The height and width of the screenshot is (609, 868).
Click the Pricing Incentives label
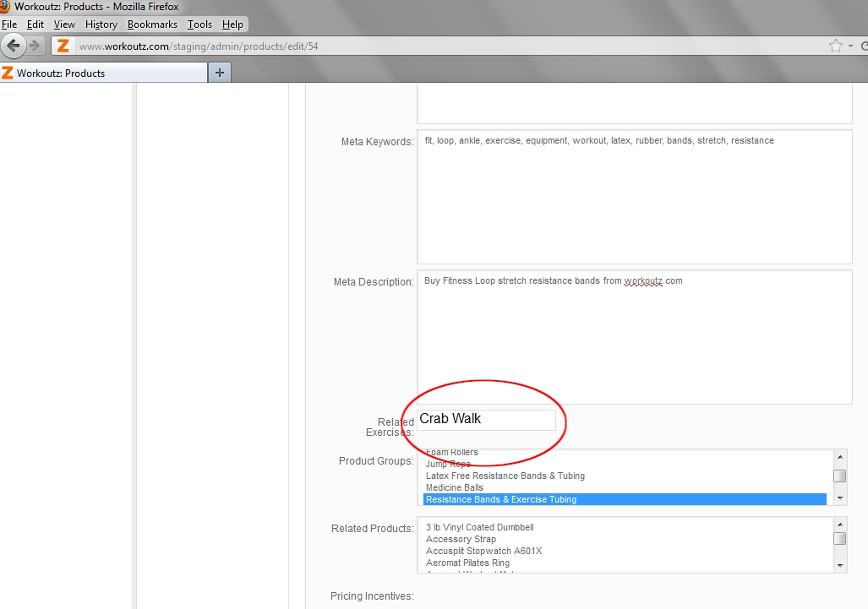[372, 596]
